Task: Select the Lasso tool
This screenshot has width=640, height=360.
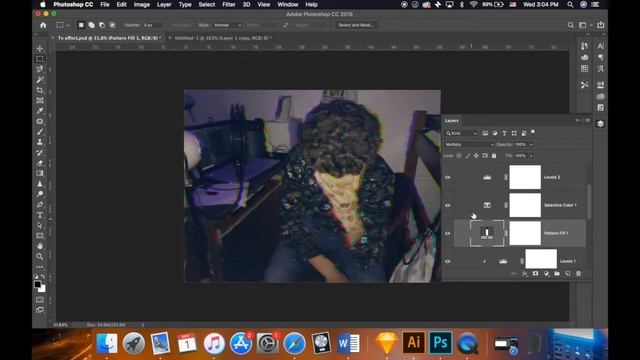Action: pyautogui.click(x=40, y=69)
